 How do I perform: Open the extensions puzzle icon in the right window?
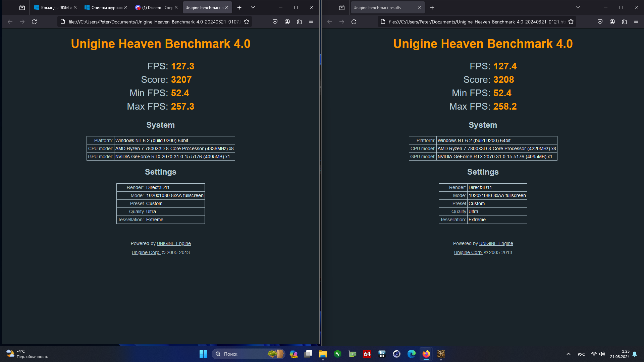[x=624, y=22]
